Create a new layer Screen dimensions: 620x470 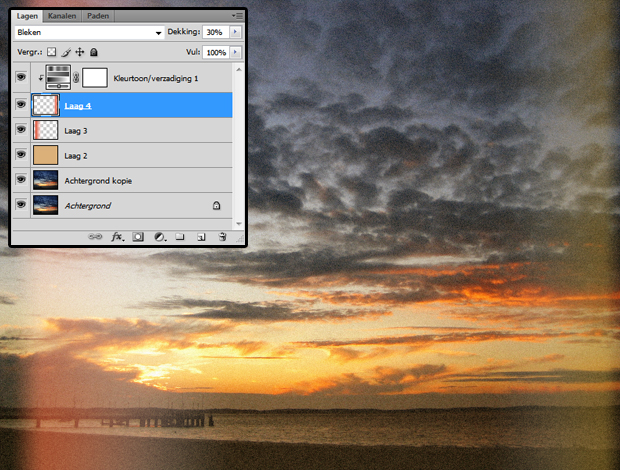coord(201,237)
